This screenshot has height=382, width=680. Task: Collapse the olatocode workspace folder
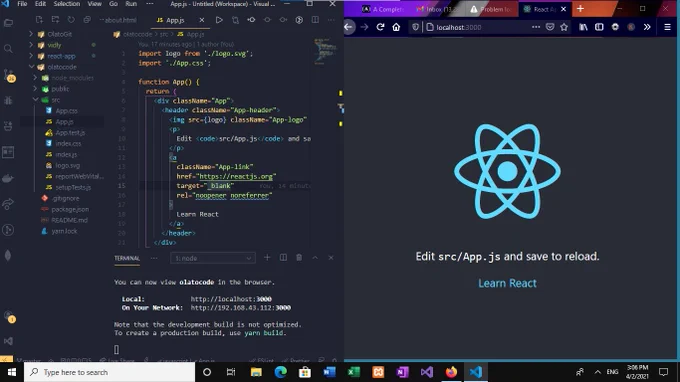[31, 67]
